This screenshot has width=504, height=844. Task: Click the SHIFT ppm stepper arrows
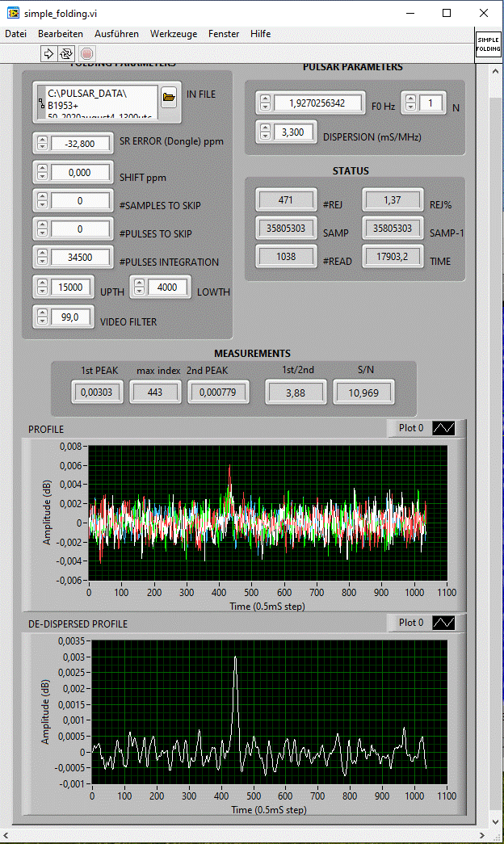43,172
